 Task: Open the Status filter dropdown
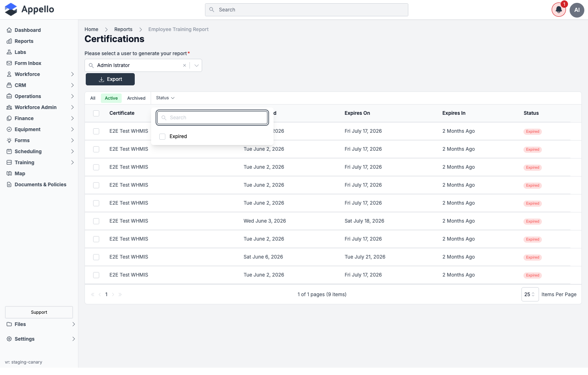[x=165, y=98]
